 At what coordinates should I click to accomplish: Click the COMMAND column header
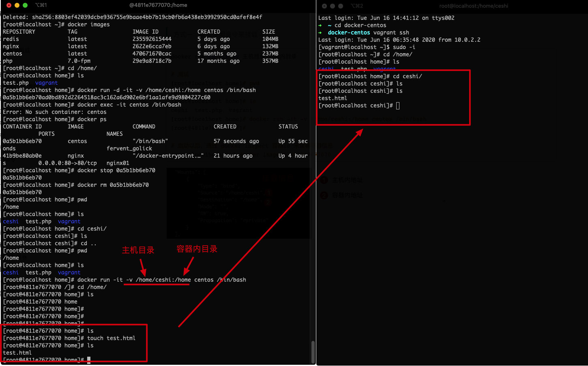click(144, 126)
